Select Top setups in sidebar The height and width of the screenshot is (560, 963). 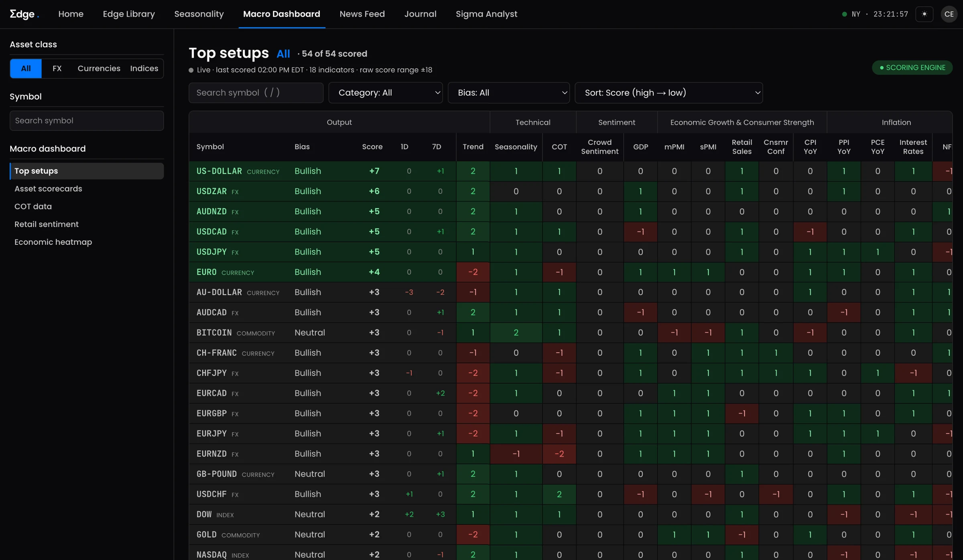[87, 171]
